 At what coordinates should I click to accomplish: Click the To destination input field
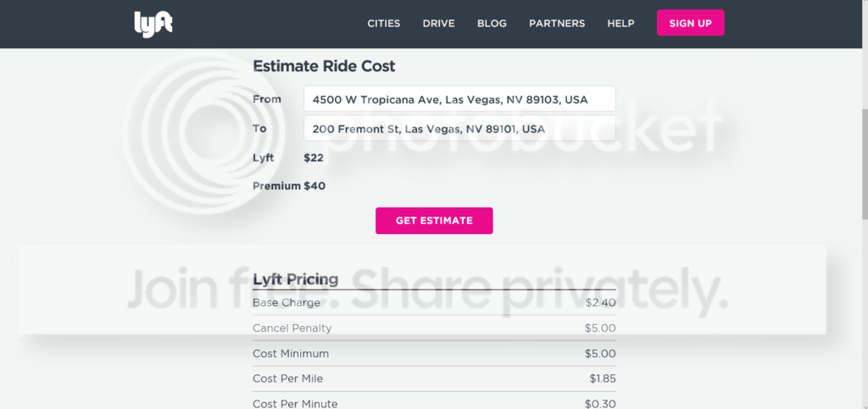click(x=459, y=129)
